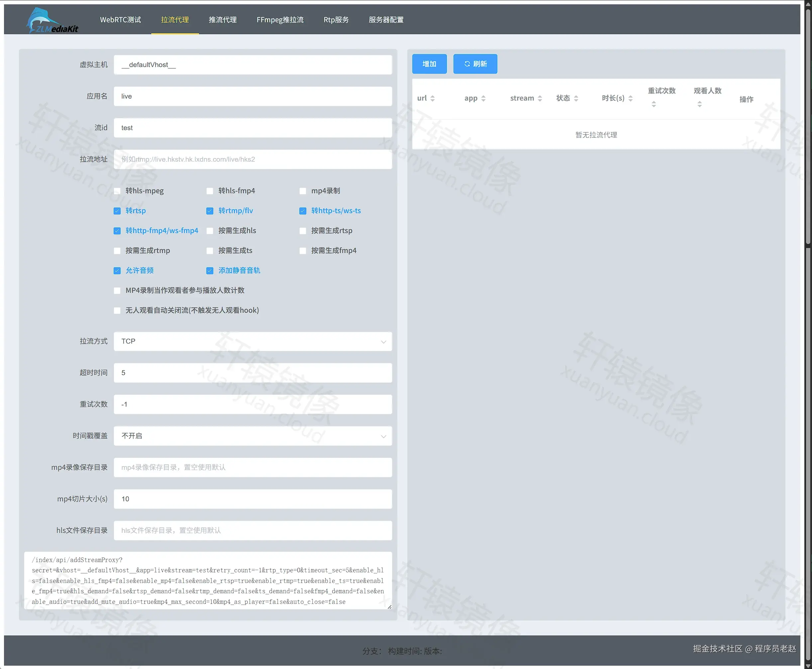Check MP4录制当作观看者参与播放人数计数 option
The width and height of the screenshot is (812, 669).
click(x=117, y=291)
